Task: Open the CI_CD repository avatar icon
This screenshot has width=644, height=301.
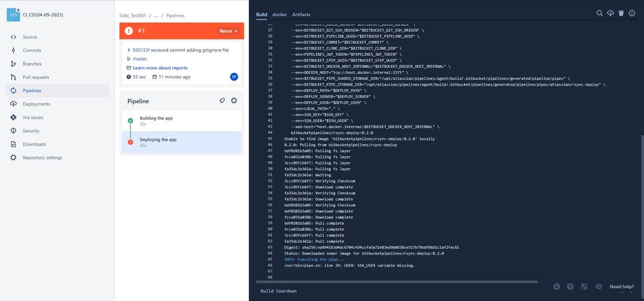Action: (x=13, y=14)
